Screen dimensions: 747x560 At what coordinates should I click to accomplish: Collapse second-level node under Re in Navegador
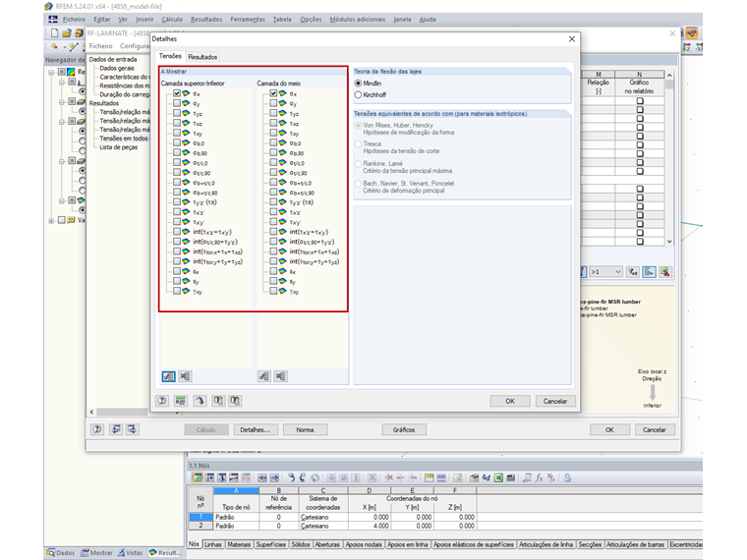(62, 83)
